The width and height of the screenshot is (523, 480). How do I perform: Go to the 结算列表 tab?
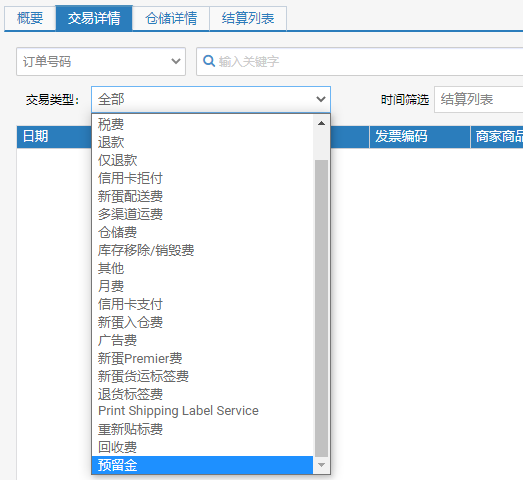tap(248, 18)
